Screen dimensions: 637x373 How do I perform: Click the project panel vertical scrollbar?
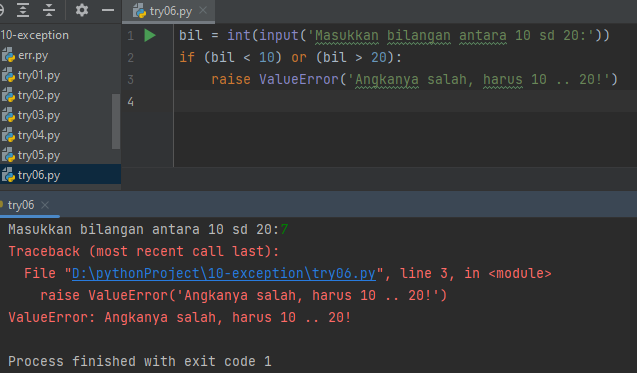click(116, 121)
